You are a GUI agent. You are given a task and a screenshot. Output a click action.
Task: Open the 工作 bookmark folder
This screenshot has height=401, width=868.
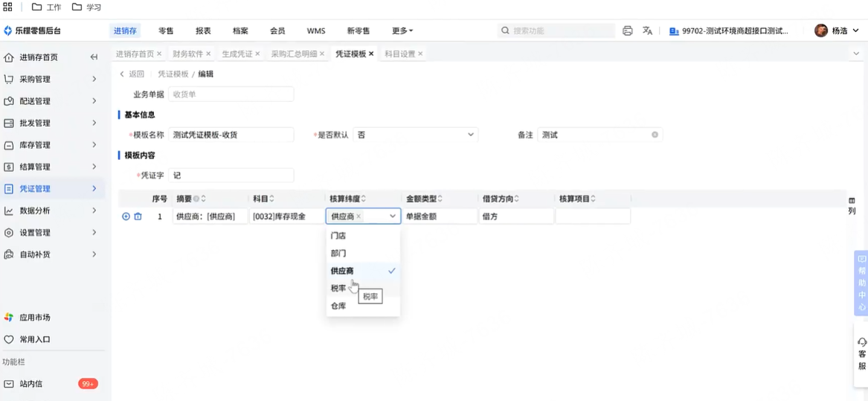point(47,7)
